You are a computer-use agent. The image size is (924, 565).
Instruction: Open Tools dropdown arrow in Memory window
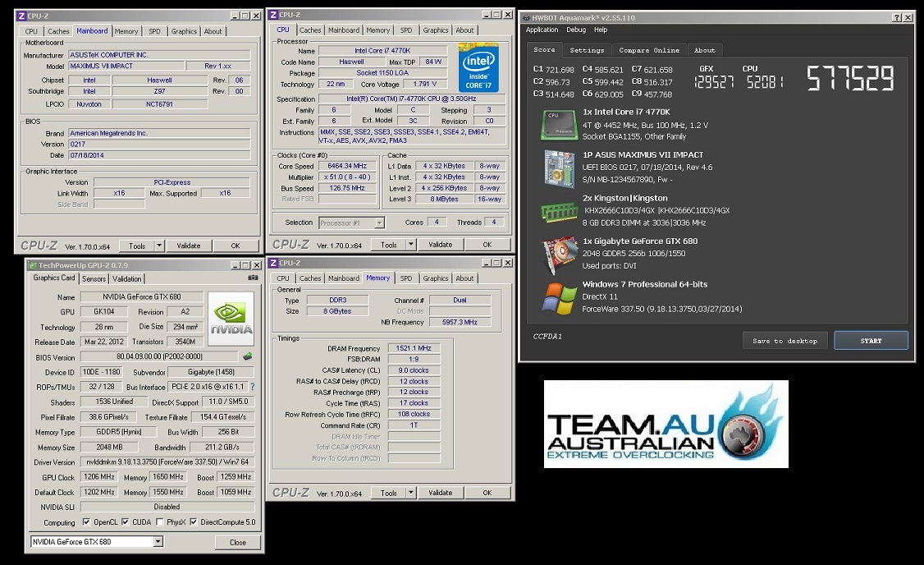coord(411,493)
